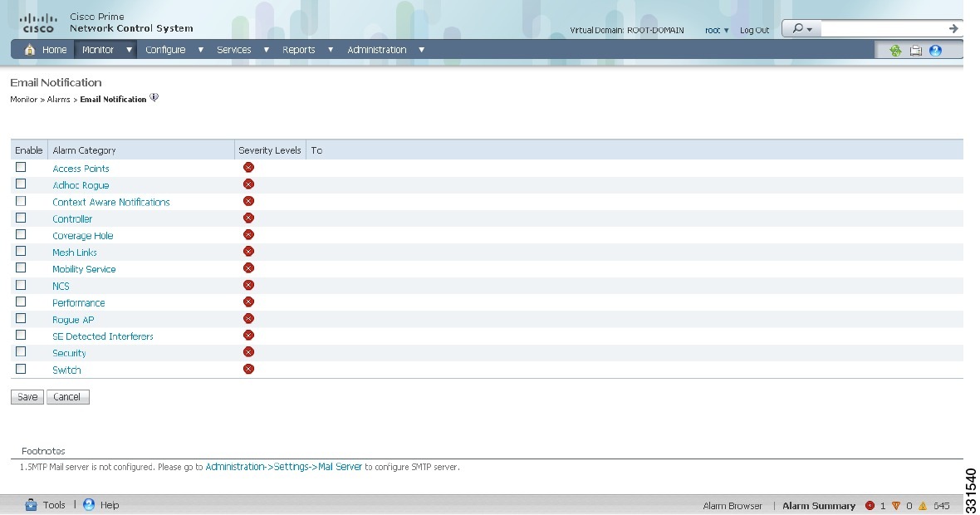The image size is (980, 515).
Task: Click the severity icon in the Mesh Links row
Action: pyautogui.click(x=249, y=251)
